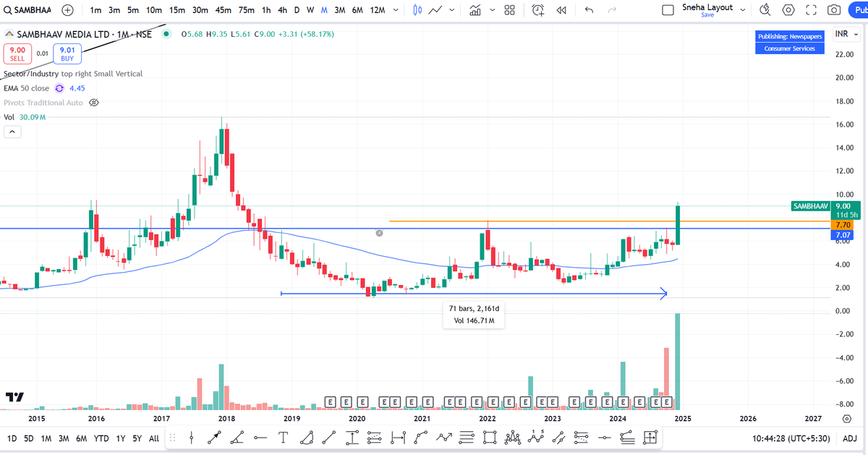Open chart settings hexagon icon
The image size is (868, 455).
(788, 10)
